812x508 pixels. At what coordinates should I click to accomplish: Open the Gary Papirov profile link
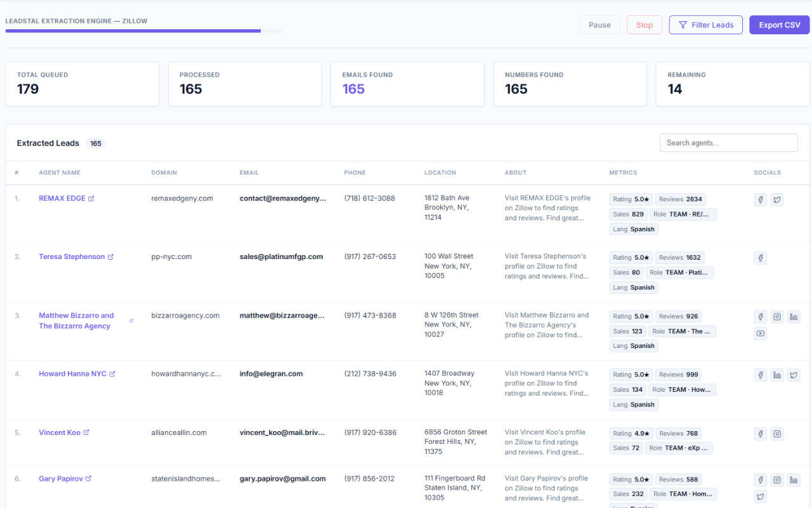(61, 479)
